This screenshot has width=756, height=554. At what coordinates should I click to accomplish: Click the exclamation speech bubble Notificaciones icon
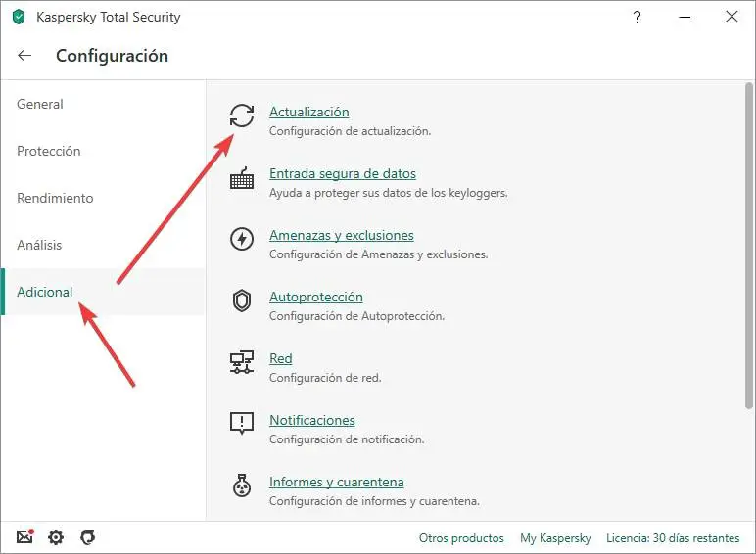242,424
